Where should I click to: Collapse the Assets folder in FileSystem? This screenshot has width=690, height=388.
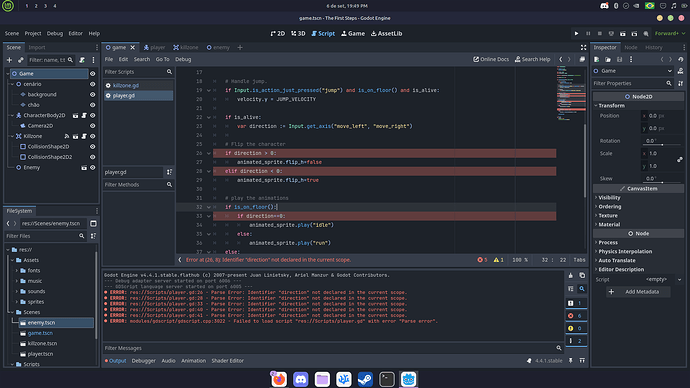12,260
